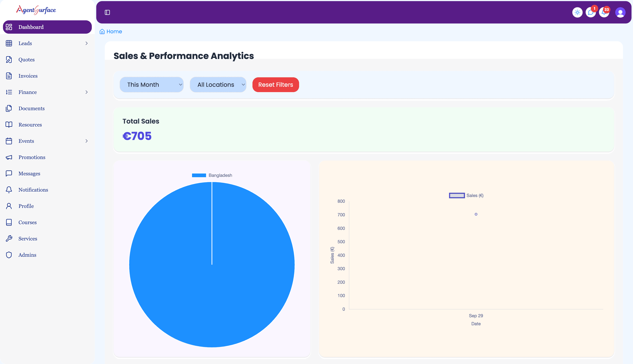Click the Services wrench icon
The image size is (633, 364).
point(9,238)
